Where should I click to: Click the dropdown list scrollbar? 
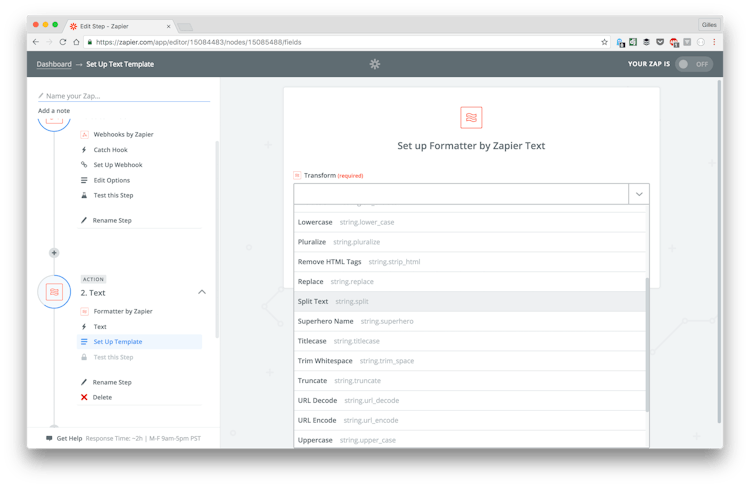click(x=647, y=340)
